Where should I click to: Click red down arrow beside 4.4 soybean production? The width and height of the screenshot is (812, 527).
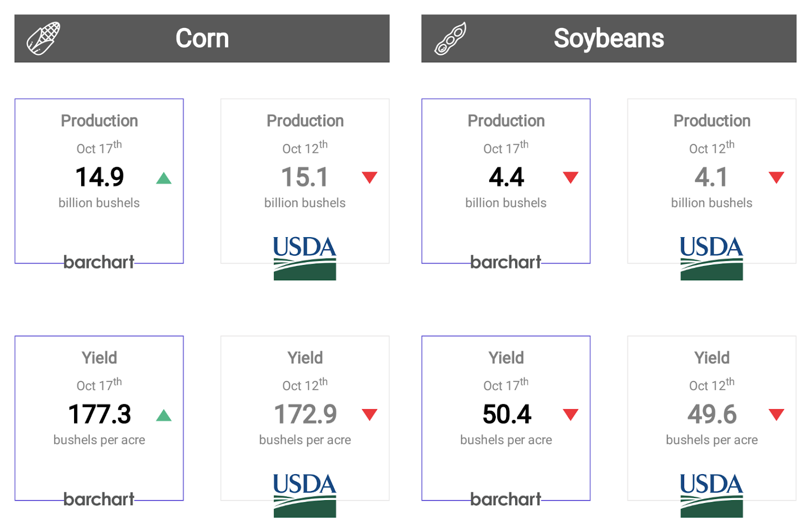coord(570,177)
